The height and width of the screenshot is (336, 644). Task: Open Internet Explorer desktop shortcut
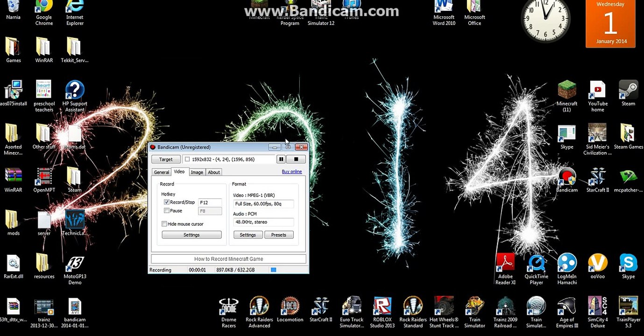click(75, 13)
